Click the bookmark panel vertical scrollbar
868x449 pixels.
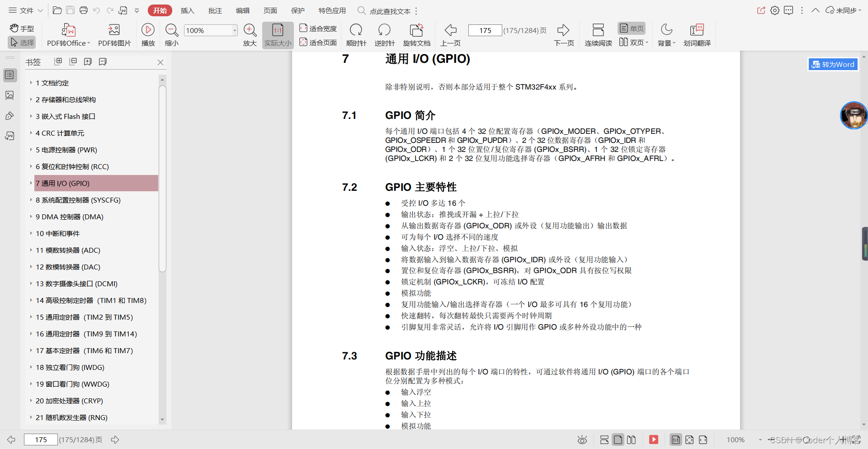(x=162, y=179)
